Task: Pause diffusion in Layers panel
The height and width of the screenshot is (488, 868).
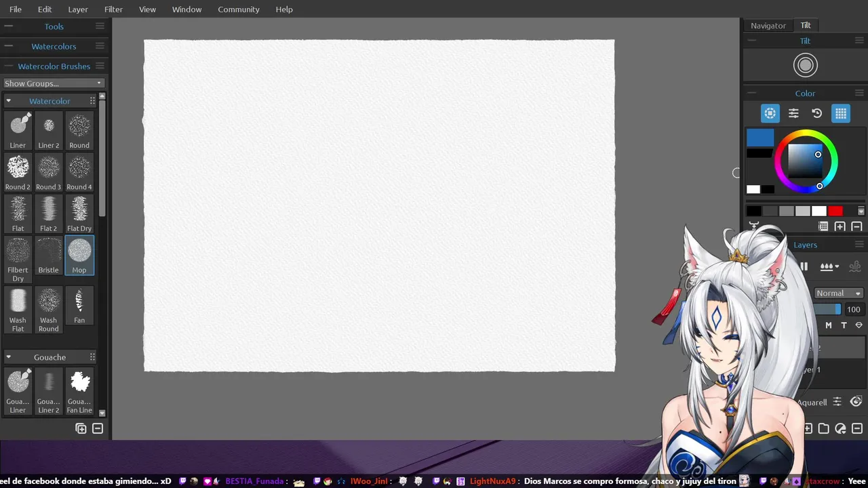Action: (x=804, y=266)
